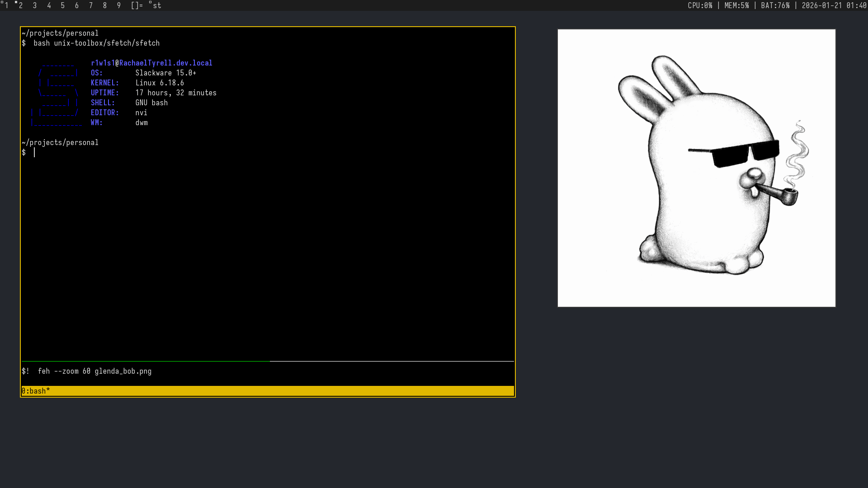Click the CPU usage indicator
Image resolution: width=868 pixels, height=488 pixels.
click(x=700, y=5)
